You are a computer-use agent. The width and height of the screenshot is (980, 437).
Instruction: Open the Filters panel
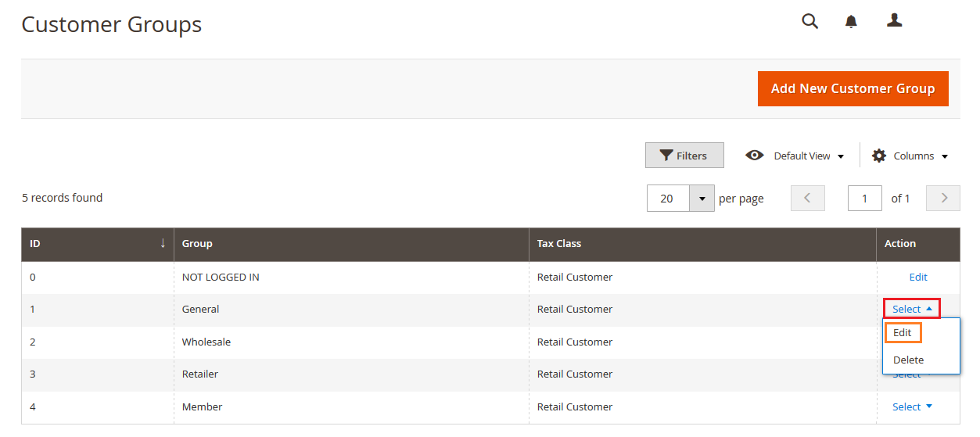pos(684,156)
